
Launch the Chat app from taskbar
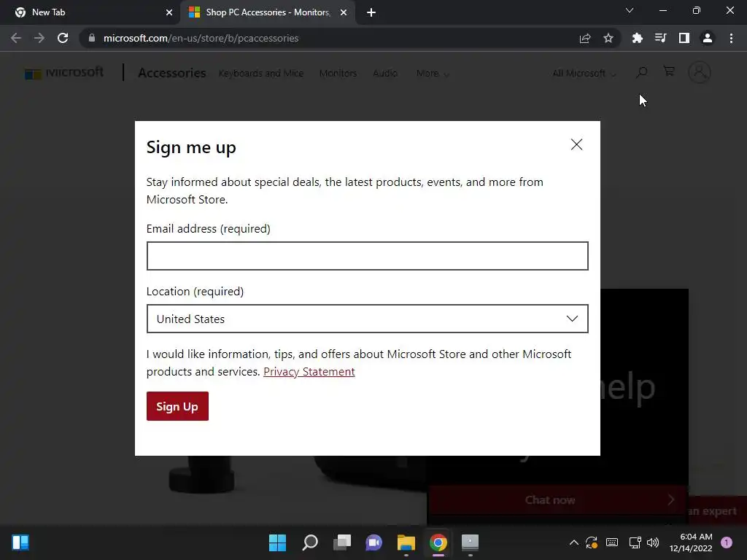point(374,542)
